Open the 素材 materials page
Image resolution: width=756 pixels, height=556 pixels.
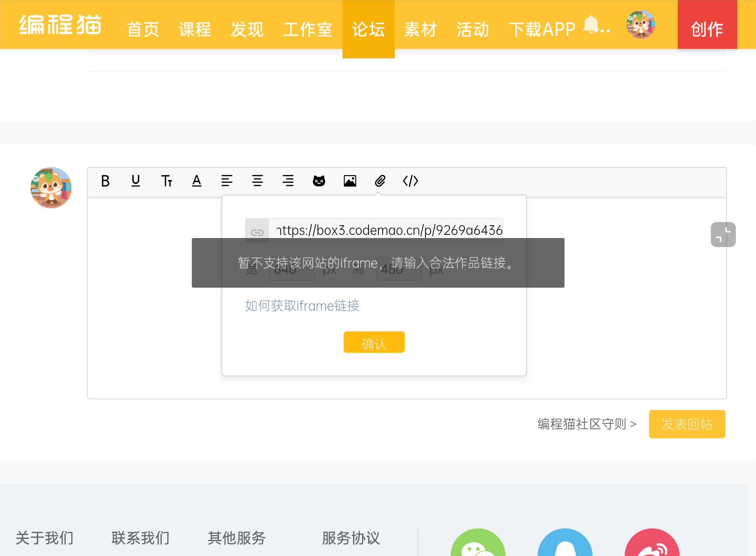[x=420, y=29]
